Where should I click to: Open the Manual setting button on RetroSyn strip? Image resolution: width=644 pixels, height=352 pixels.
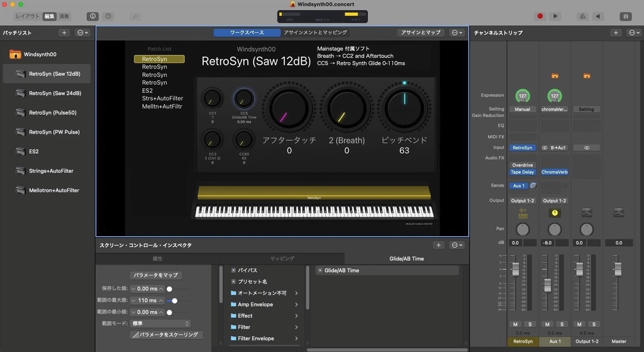pyautogui.click(x=523, y=109)
